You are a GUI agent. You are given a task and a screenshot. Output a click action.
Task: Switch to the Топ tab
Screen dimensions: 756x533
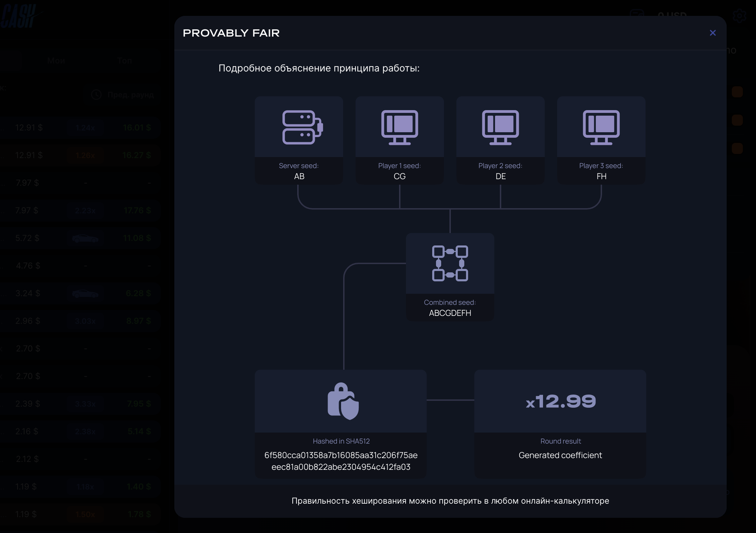click(124, 61)
